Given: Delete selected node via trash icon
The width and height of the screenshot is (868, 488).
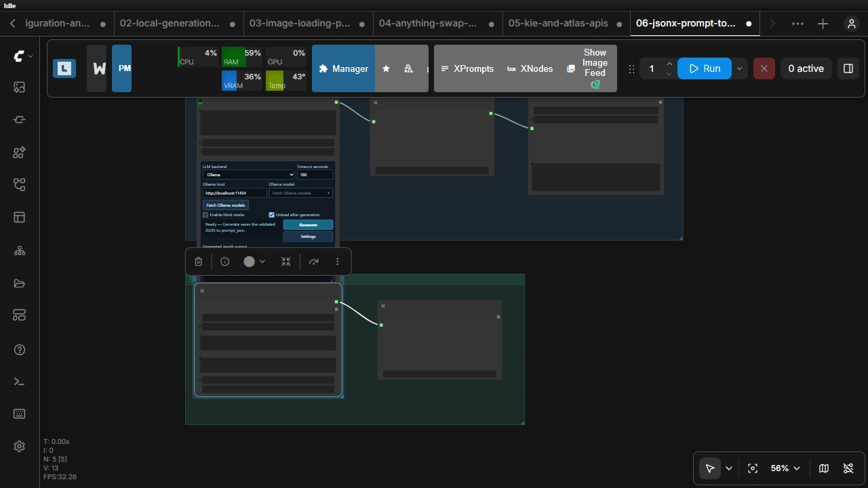Looking at the screenshot, I should click(x=198, y=262).
